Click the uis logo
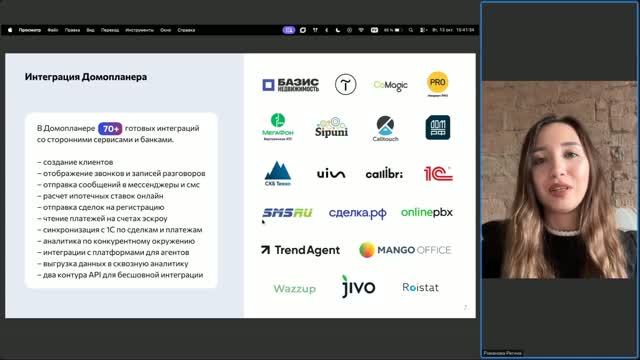Image resolution: width=640 pixels, height=360 pixels. click(x=331, y=174)
